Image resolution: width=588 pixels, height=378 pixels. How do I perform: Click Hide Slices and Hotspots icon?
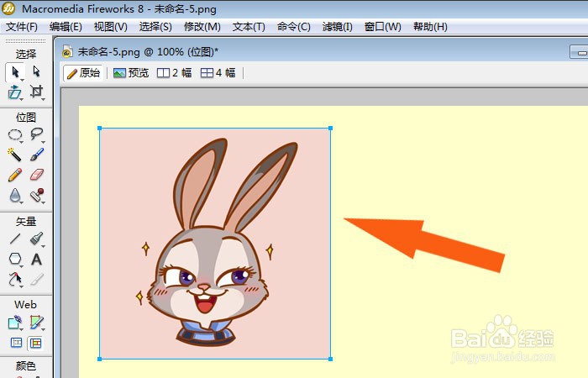click(x=16, y=343)
